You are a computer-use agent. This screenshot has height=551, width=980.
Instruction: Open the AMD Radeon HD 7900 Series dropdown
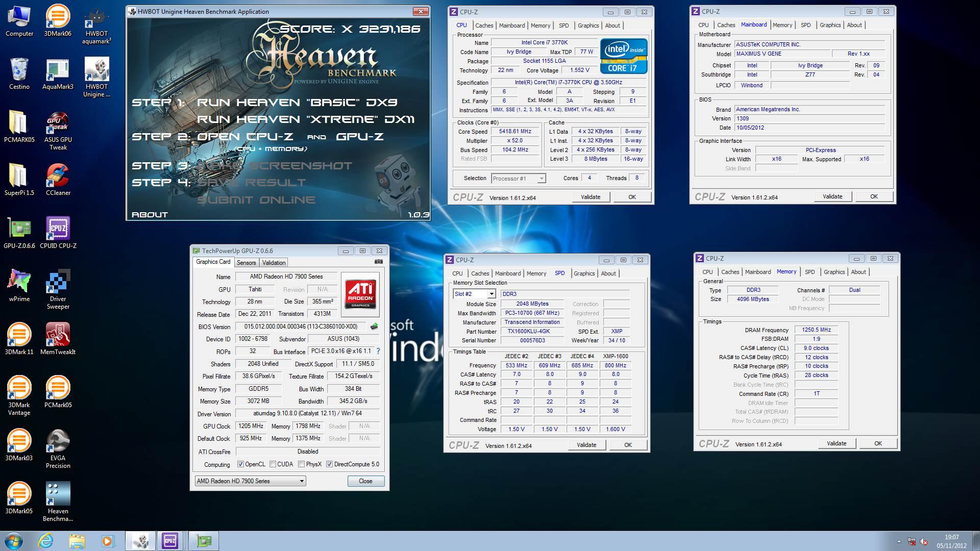(250, 481)
